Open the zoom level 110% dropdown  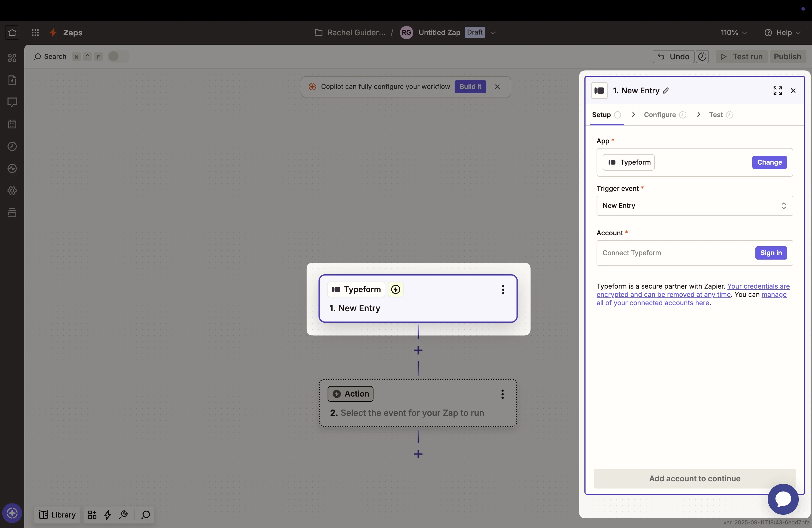pos(734,33)
